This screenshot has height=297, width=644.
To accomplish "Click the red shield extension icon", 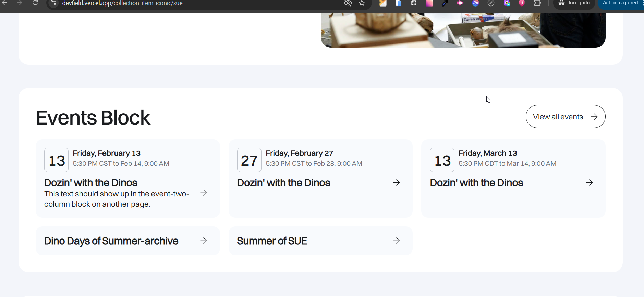I will point(522,3).
